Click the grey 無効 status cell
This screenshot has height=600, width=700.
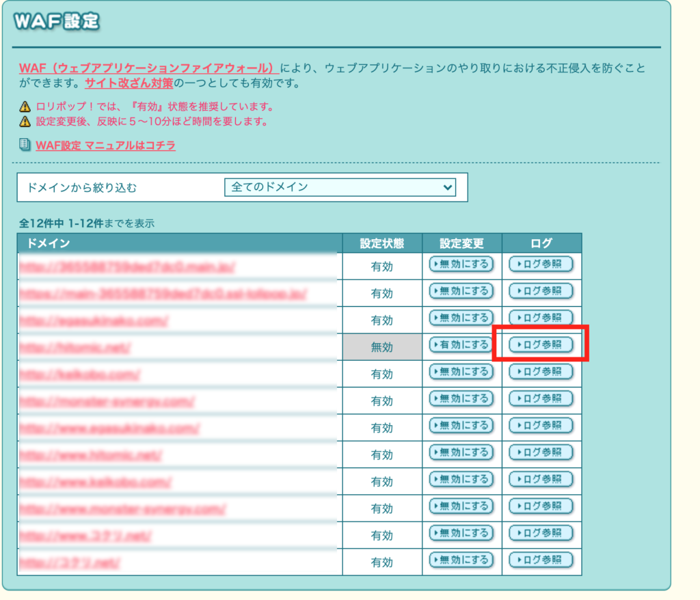click(x=382, y=347)
